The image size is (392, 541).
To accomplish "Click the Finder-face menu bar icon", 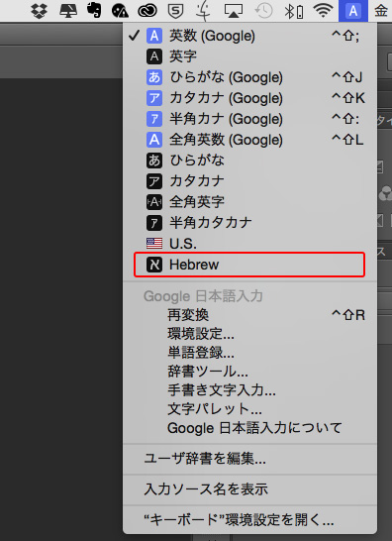I will (203, 11).
